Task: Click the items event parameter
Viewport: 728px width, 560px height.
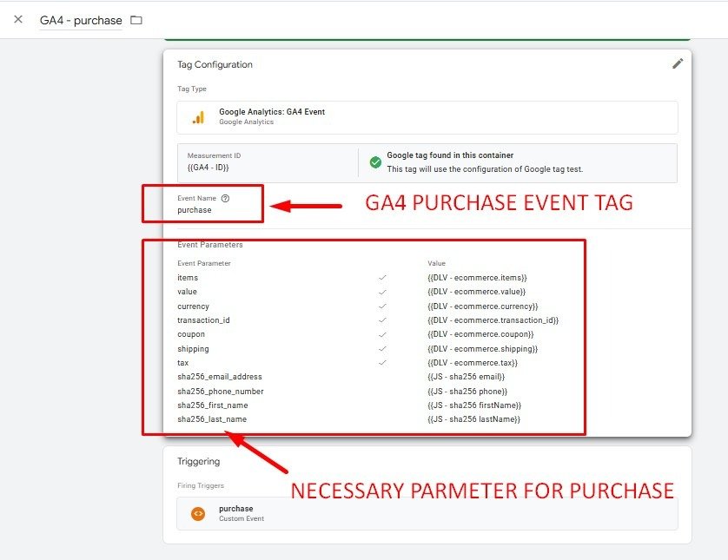Action: click(x=188, y=278)
